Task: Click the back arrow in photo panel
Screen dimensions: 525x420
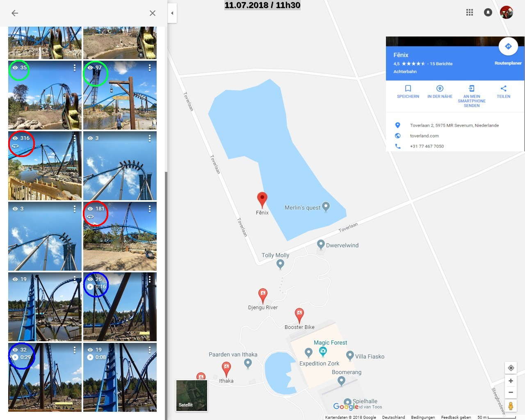Action: pyautogui.click(x=15, y=13)
